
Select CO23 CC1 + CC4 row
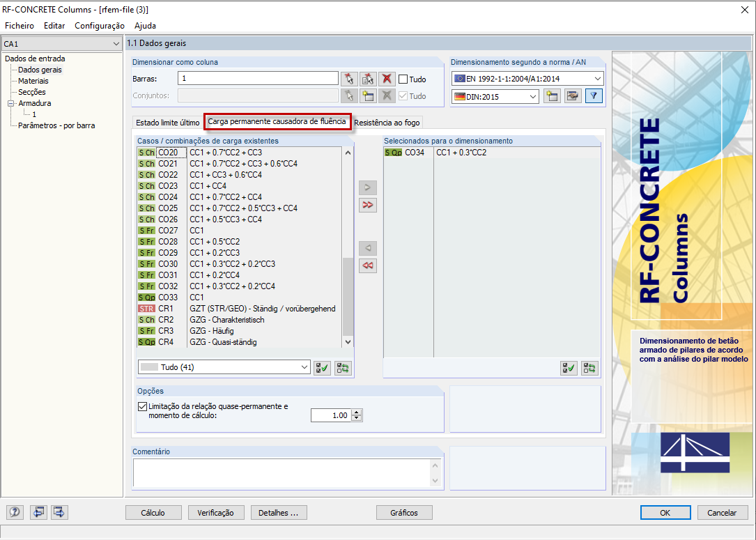pos(240,185)
